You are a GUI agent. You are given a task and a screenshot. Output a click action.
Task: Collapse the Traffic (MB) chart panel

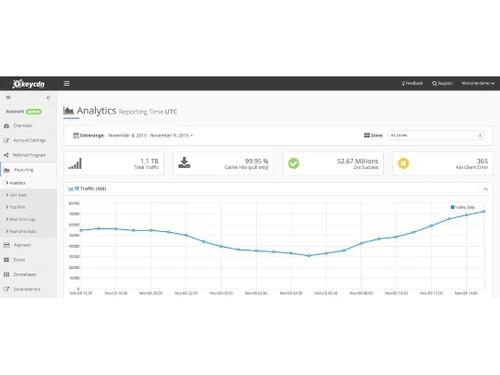(486, 189)
